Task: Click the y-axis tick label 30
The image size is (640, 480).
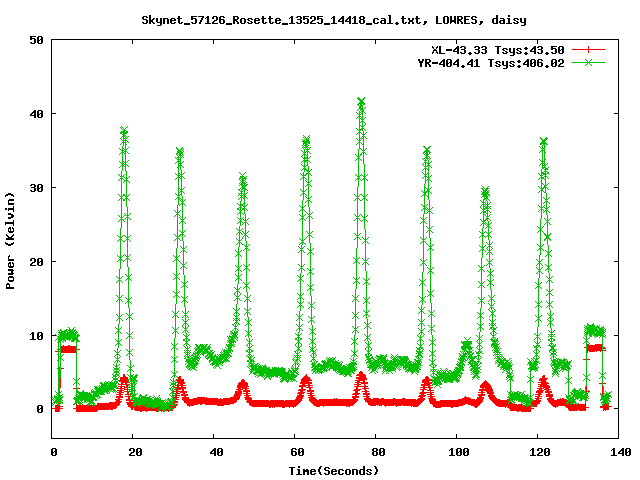Action: tap(36, 188)
